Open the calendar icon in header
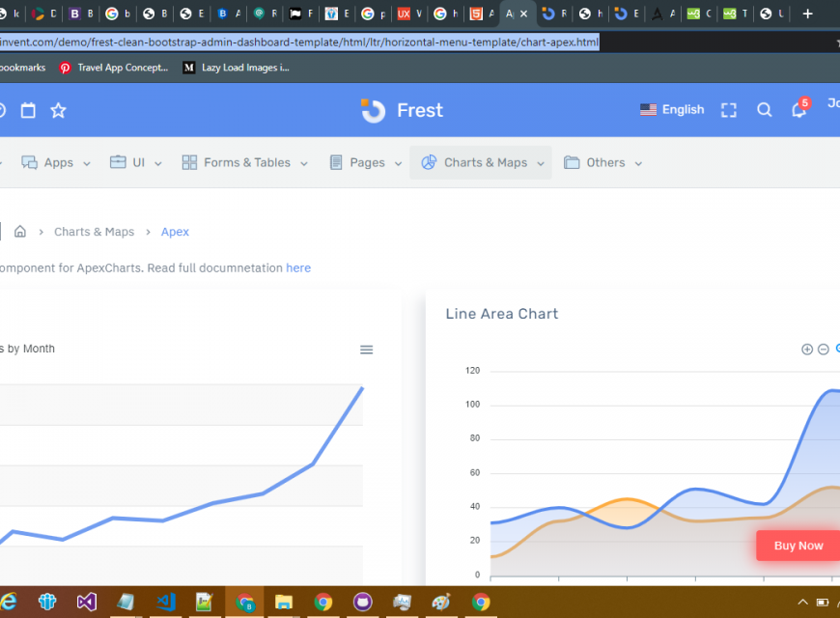The width and height of the screenshot is (840, 618). tap(28, 110)
